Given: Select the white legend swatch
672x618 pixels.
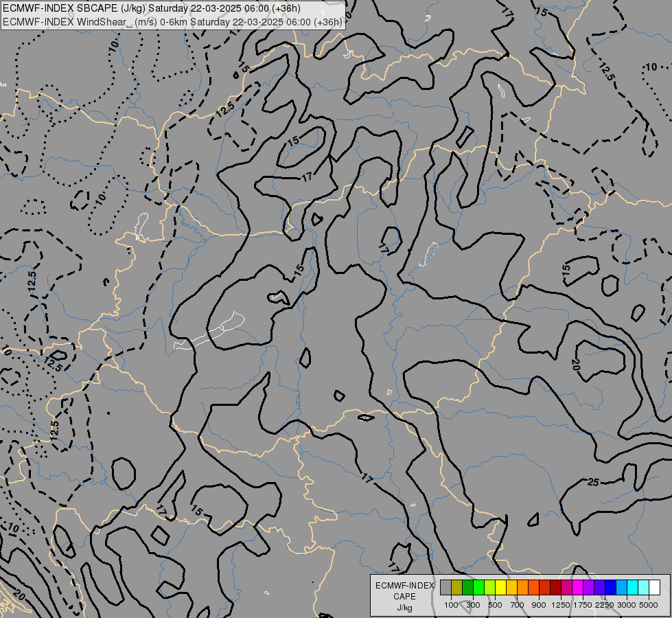Looking at the screenshot, I should click(x=654, y=587).
